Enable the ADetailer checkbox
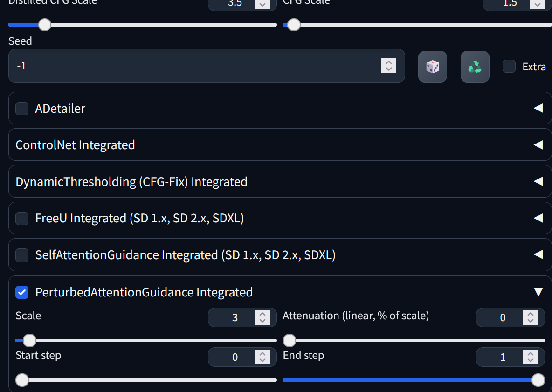 tap(22, 109)
